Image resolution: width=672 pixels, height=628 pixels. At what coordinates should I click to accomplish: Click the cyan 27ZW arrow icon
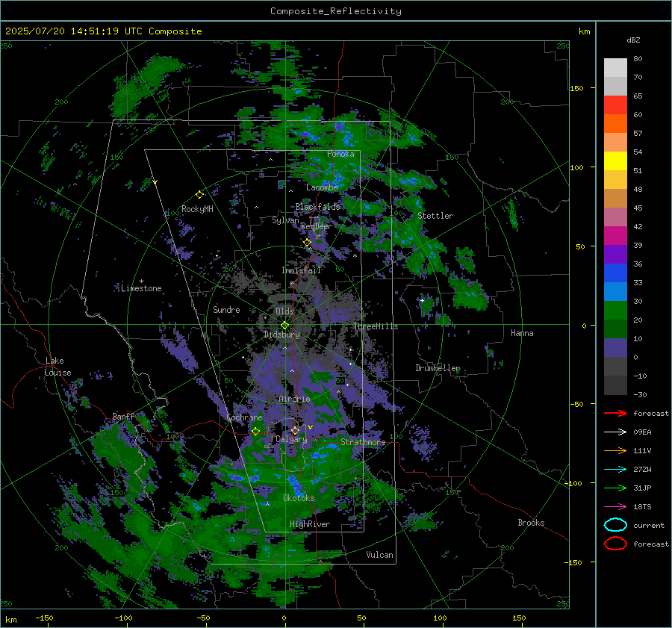coord(615,470)
